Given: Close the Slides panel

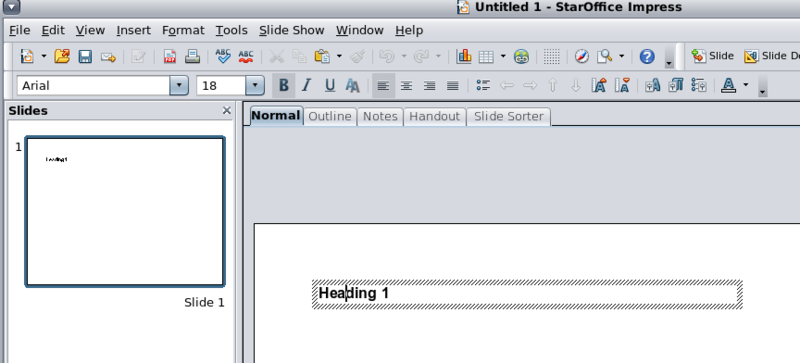Looking at the screenshot, I should coord(227,110).
